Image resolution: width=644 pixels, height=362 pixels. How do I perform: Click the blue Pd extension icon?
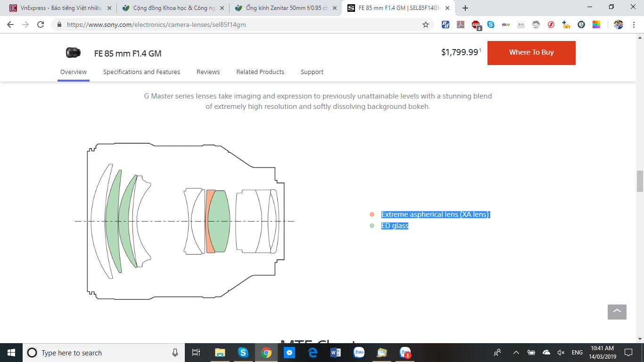[446, 25]
